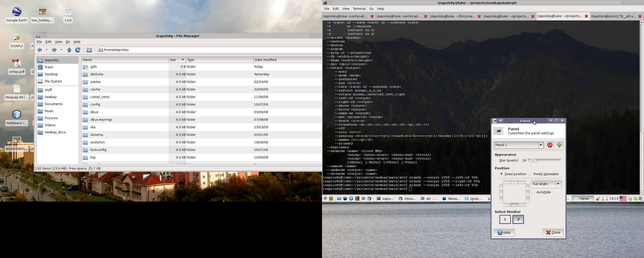Click the Help button in Panel dialog
Screen dimensions: 644x258
(x=504, y=232)
